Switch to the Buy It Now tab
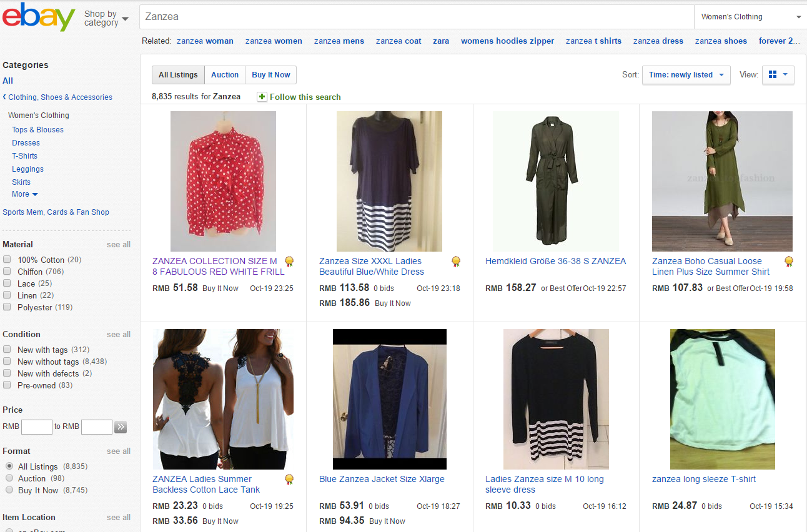Image resolution: width=807 pixels, height=532 pixels. pos(270,75)
